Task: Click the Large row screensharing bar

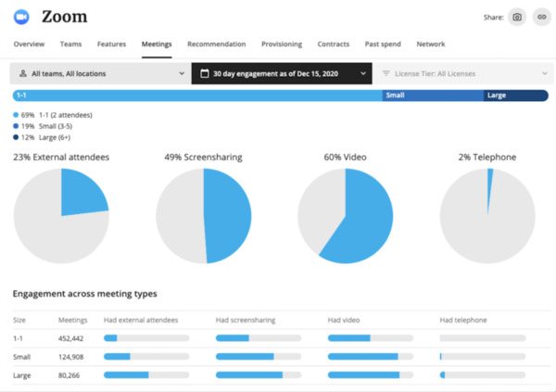Action: pos(259,375)
